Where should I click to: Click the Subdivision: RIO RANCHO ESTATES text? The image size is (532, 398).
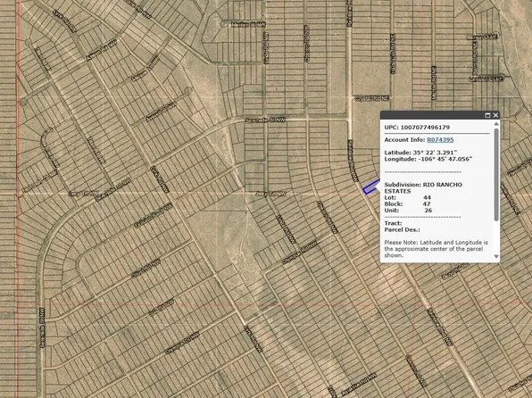click(x=423, y=188)
